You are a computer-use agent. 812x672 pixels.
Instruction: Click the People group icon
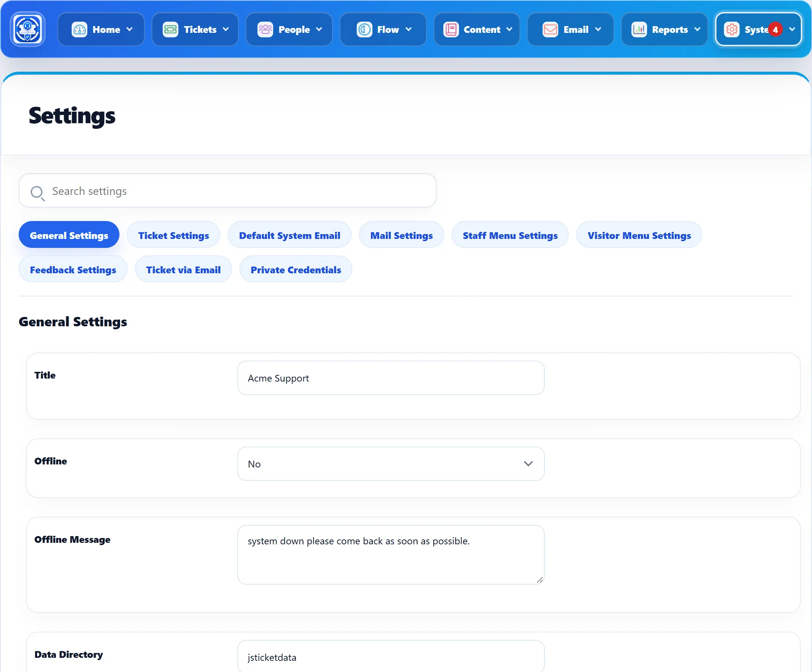pyautogui.click(x=265, y=29)
